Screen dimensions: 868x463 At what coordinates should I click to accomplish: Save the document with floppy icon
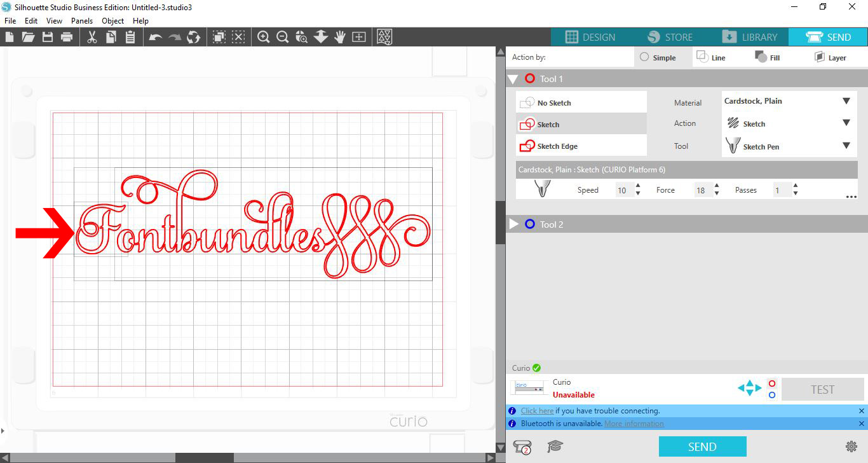pyautogui.click(x=48, y=37)
